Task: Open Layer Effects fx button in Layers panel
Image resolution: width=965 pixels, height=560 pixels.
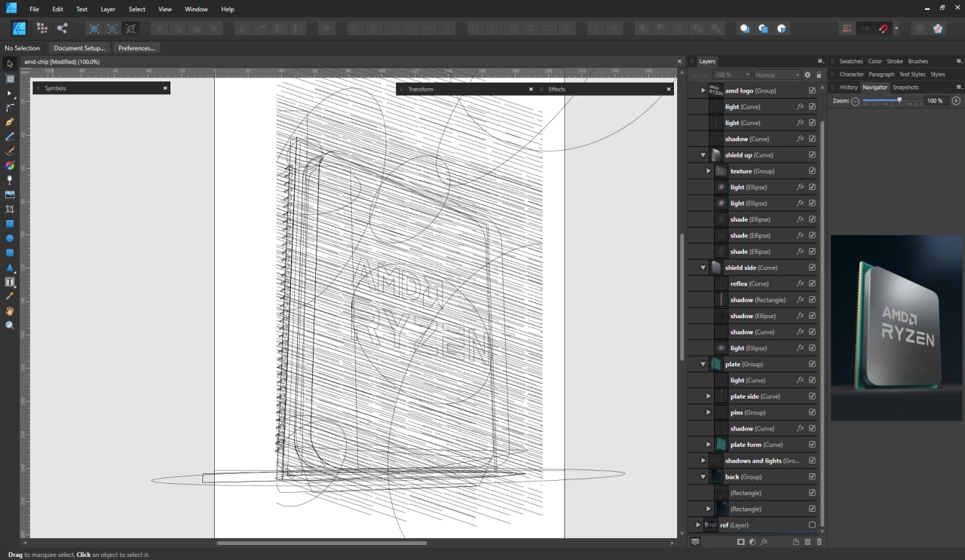Action: pos(764,541)
